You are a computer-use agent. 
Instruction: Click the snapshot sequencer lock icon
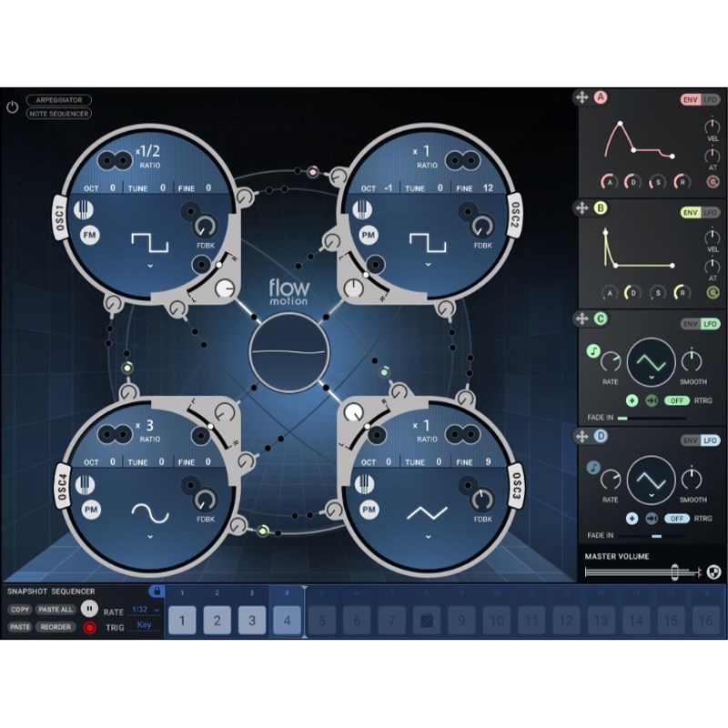[157, 591]
